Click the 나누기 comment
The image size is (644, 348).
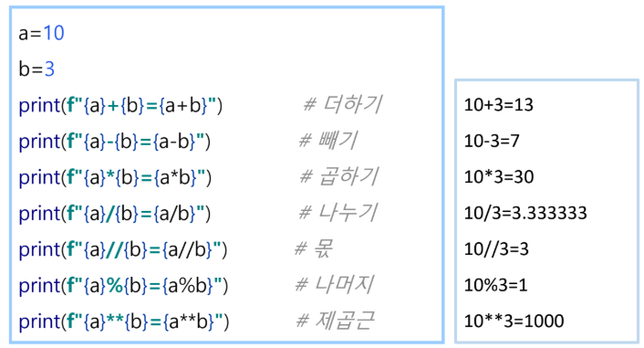tap(338, 213)
